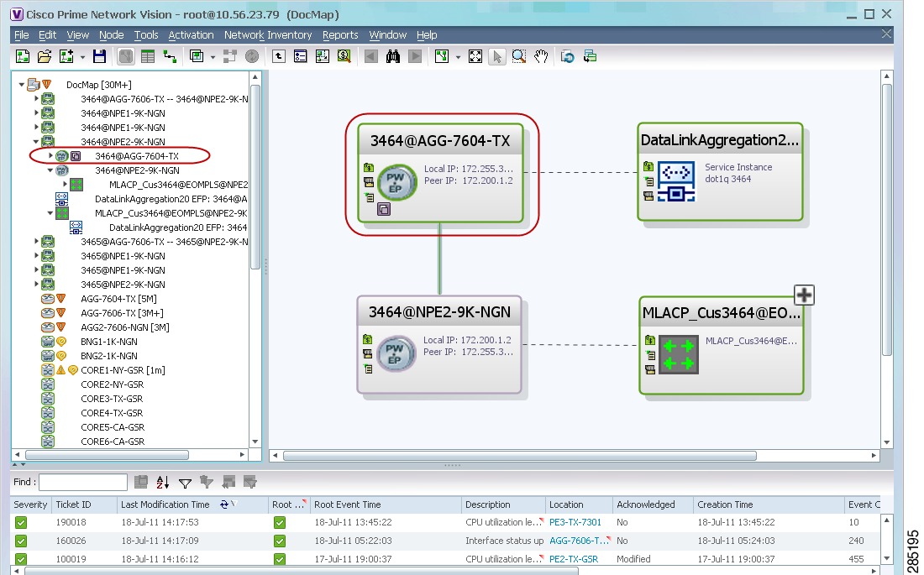Screen dimensions: 924x575
Task: Expand the 3464@AGG-7604-TX tree item
Action: 50,156
